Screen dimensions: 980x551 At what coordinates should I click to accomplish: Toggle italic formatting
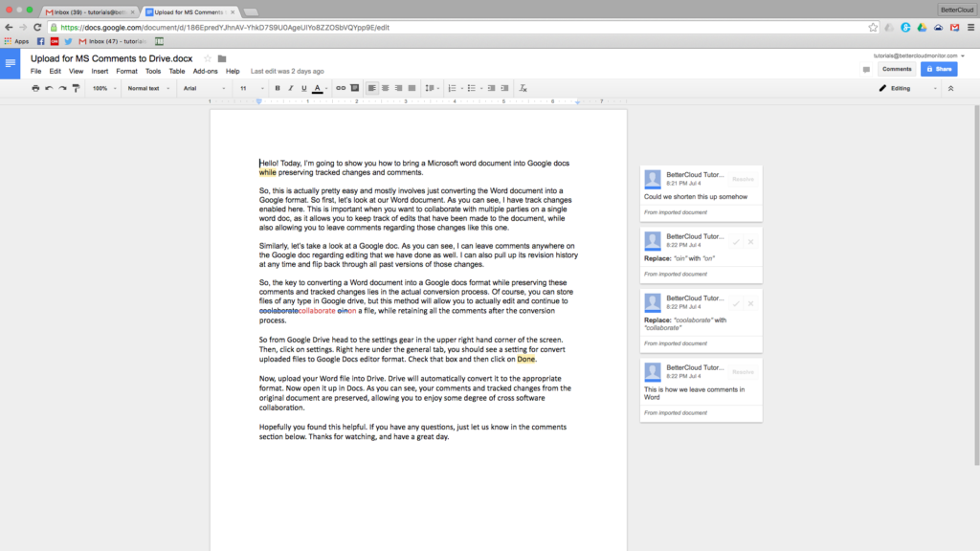point(291,88)
